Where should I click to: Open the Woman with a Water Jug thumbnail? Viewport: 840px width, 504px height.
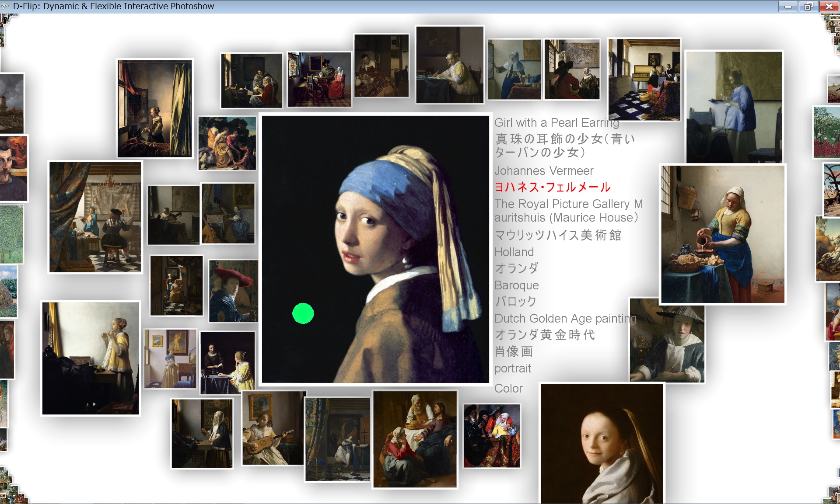tap(514, 70)
